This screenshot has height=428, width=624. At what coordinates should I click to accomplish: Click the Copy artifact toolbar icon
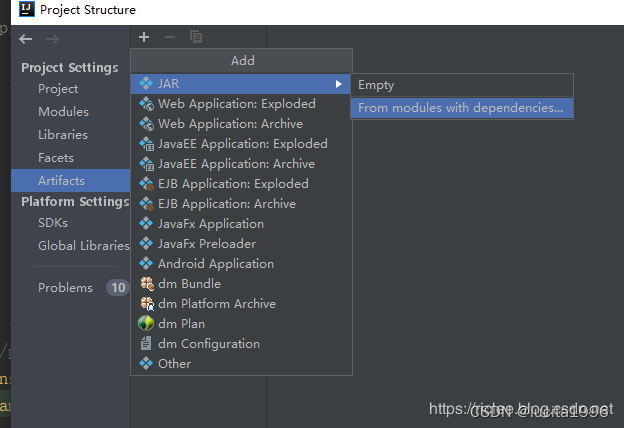point(196,37)
